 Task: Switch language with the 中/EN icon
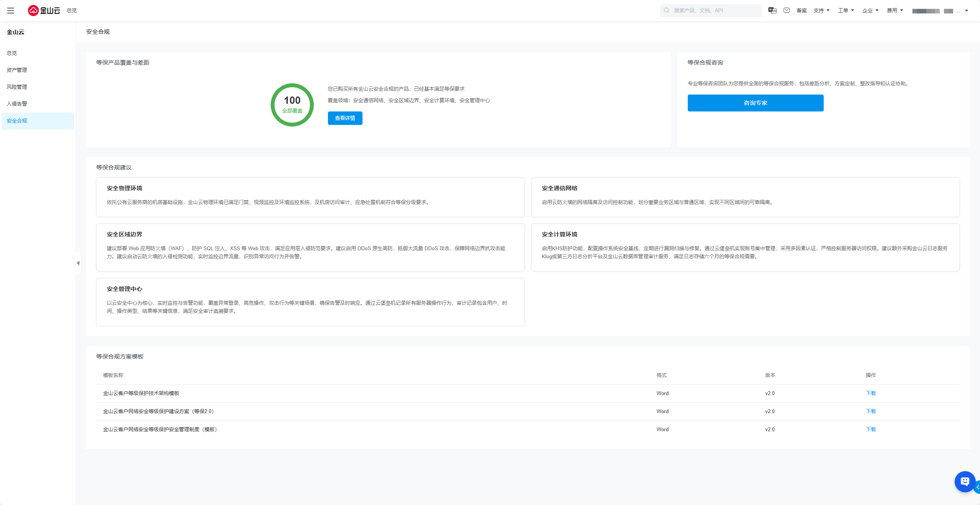772,10
